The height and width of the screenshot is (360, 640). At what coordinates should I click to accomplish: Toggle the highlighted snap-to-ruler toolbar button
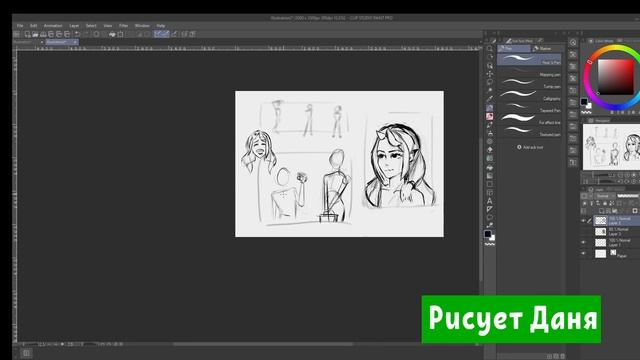(158, 34)
